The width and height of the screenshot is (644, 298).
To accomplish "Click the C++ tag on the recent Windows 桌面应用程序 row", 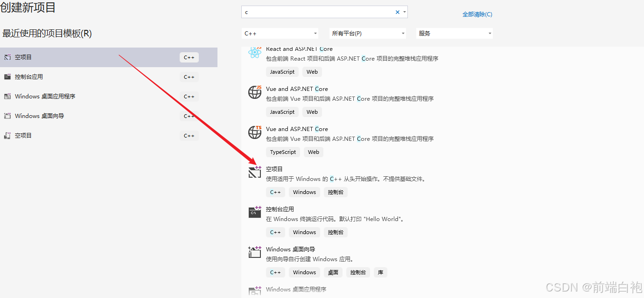I will 189,97.
